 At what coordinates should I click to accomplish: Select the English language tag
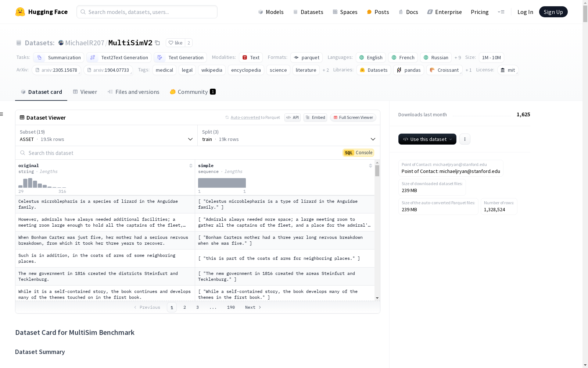click(x=371, y=57)
